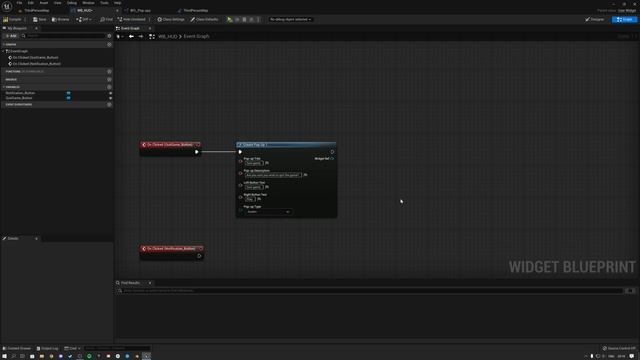
Task: Switch to Graph mode
Action: coord(624,19)
